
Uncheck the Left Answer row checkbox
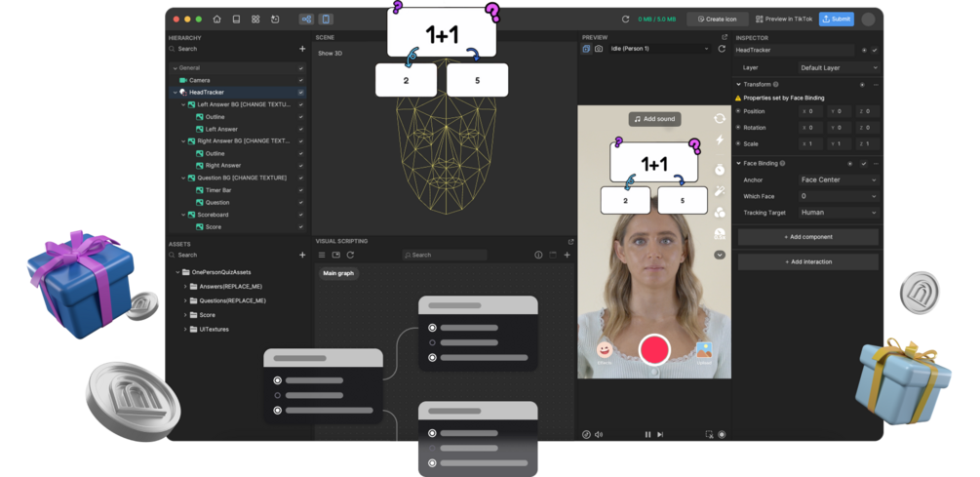pos(301,129)
